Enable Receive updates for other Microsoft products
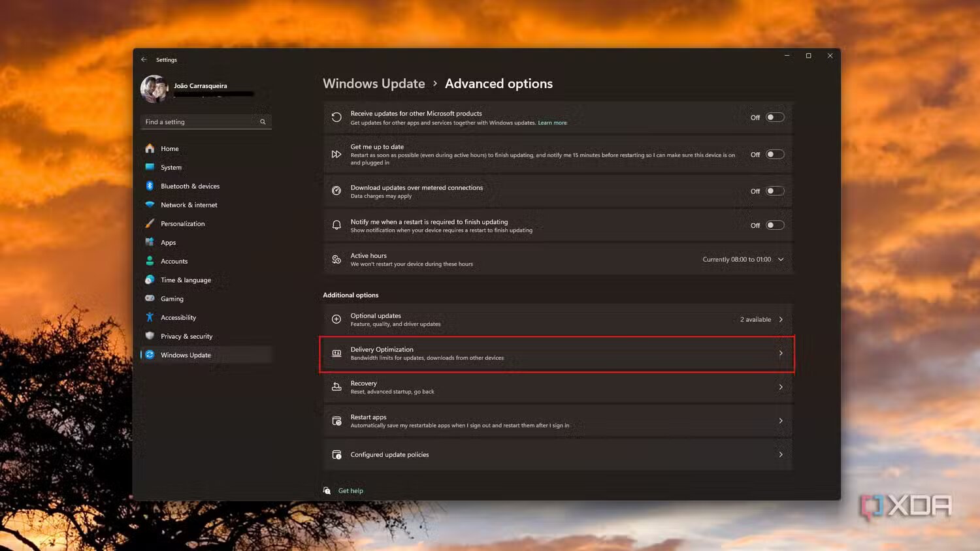The height and width of the screenshot is (551, 980). pos(774,118)
